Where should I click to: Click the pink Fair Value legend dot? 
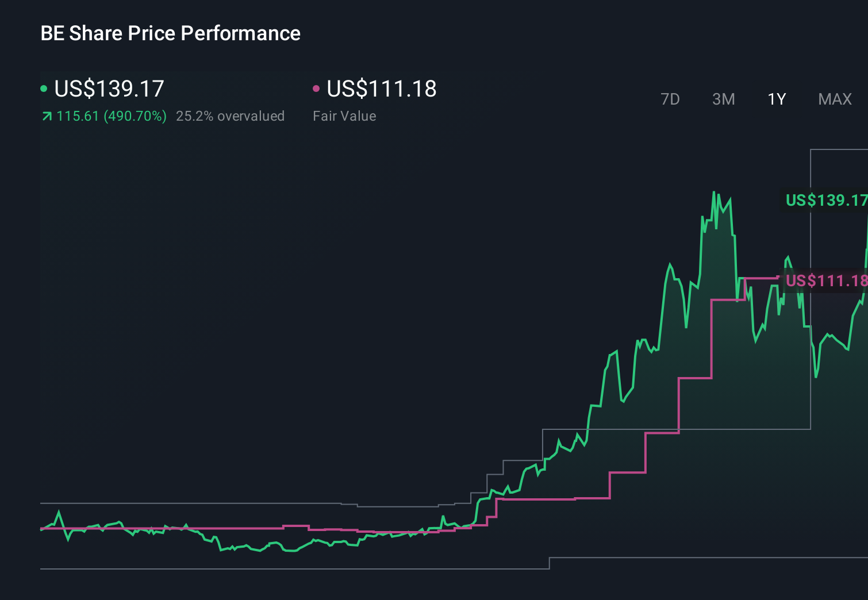click(x=316, y=88)
